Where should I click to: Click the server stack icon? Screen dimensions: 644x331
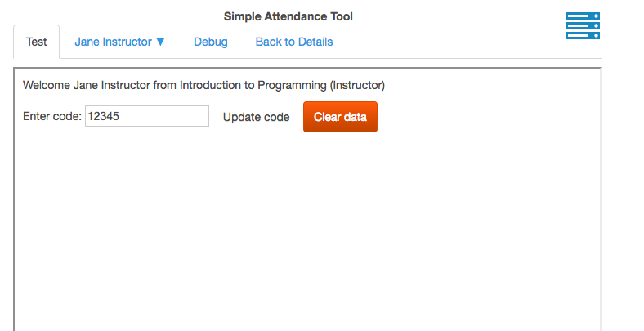click(x=583, y=25)
